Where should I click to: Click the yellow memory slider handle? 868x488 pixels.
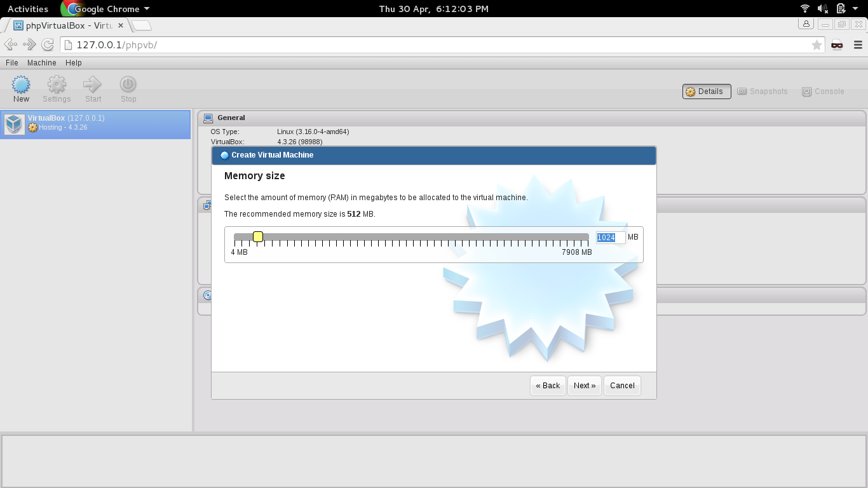258,237
